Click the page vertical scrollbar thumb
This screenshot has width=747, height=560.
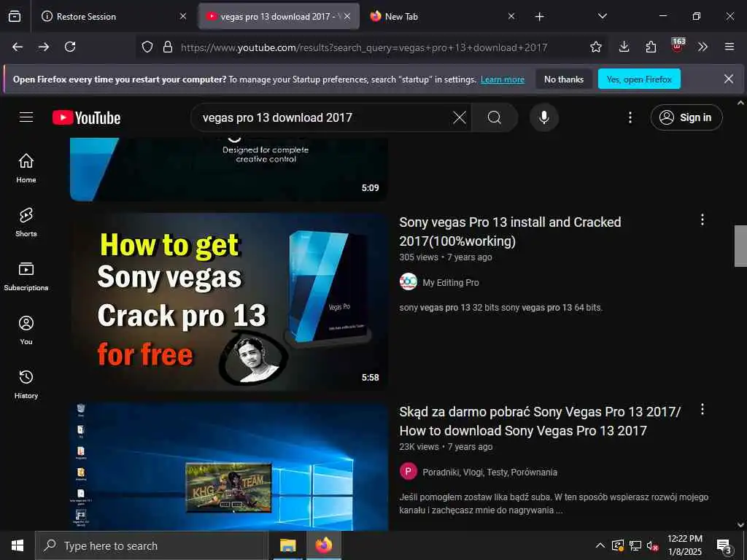click(x=740, y=246)
